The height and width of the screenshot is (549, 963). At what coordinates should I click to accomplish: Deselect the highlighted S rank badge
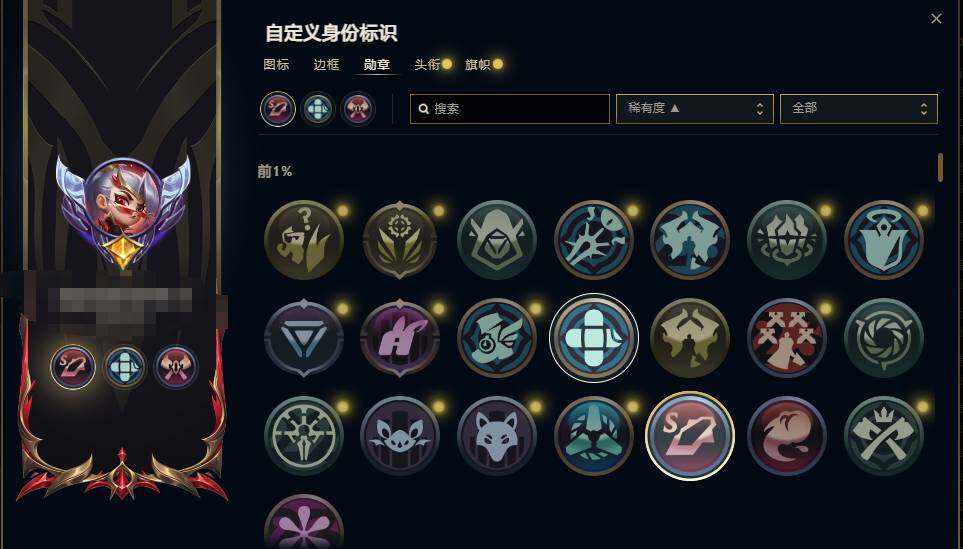point(690,436)
